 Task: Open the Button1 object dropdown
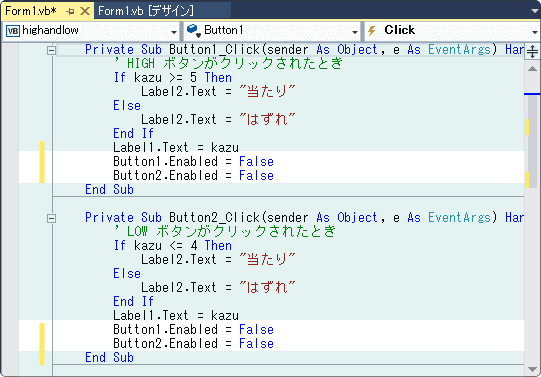coord(355,32)
